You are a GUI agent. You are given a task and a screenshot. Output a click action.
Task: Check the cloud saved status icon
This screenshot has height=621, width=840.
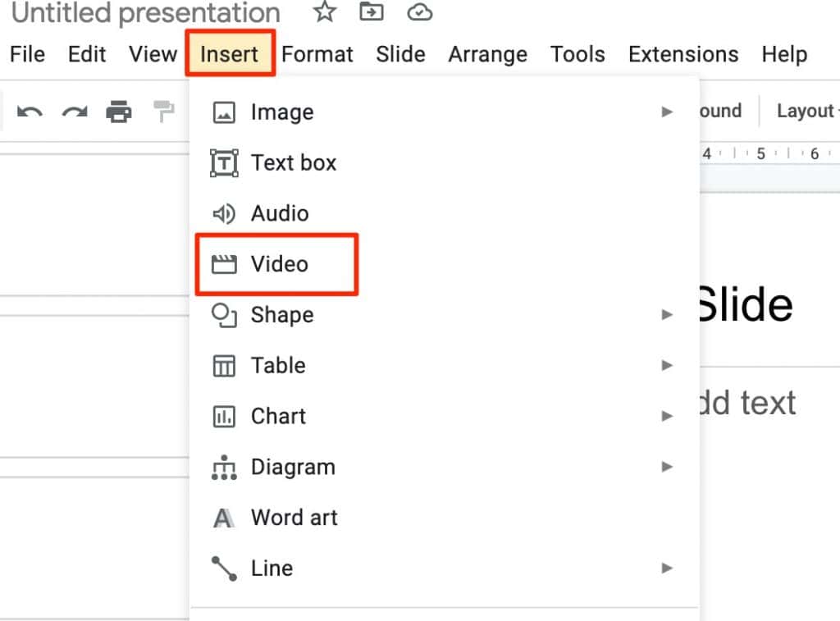[x=419, y=11]
